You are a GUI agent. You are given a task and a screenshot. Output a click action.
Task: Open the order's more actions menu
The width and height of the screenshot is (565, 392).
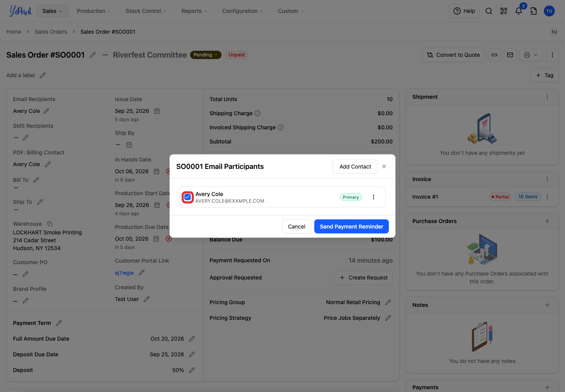pos(552,55)
